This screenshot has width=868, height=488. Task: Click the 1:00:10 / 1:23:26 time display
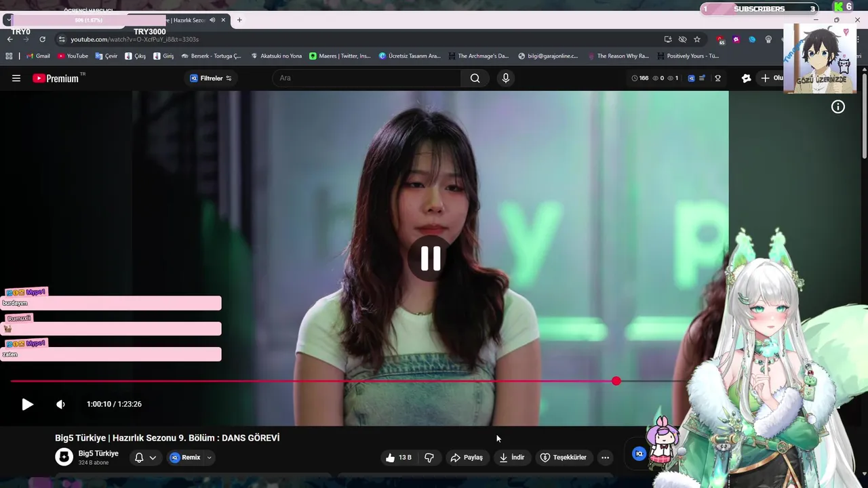click(114, 404)
